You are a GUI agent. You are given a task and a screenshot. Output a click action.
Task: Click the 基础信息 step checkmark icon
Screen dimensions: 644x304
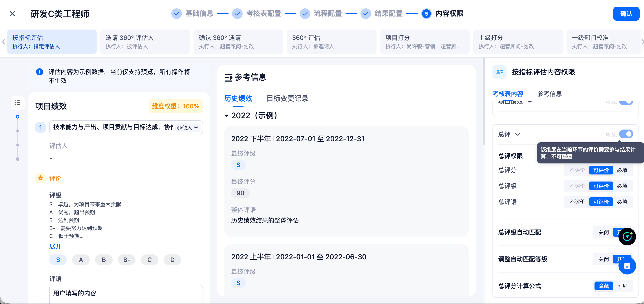point(176,13)
